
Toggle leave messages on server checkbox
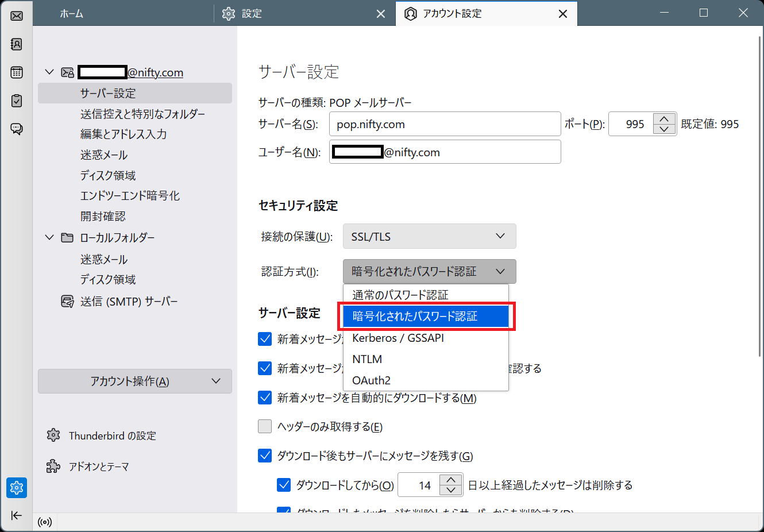pyautogui.click(x=265, y=456)
